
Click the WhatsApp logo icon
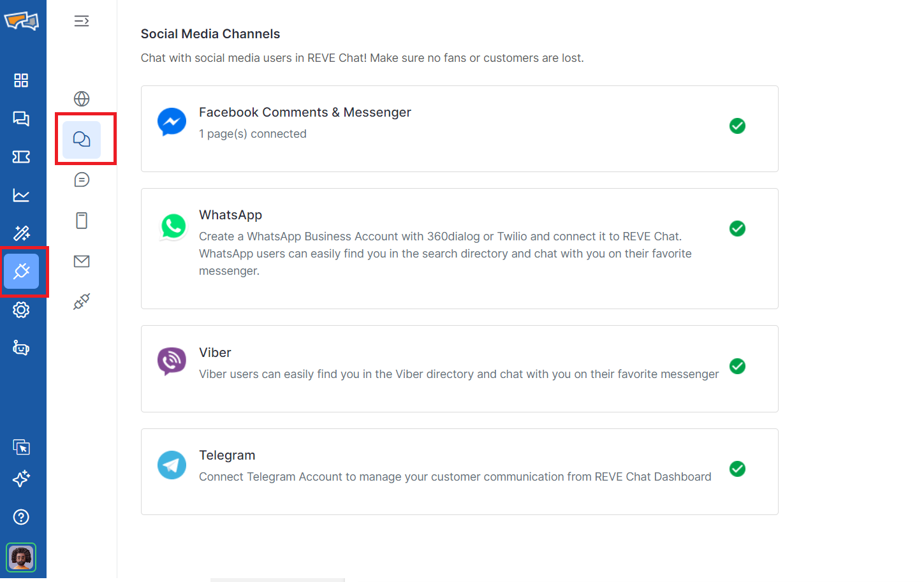173,226
